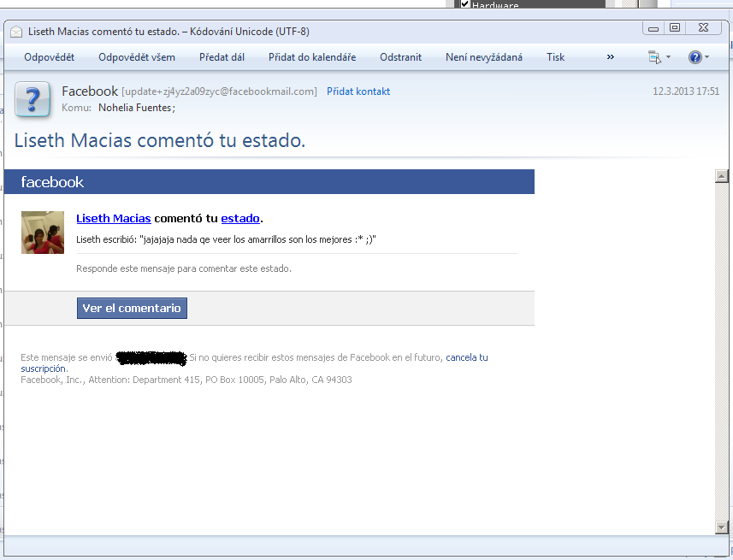Click the envelope icon in title bar
The image size is (733, 560).
point(16,32)
